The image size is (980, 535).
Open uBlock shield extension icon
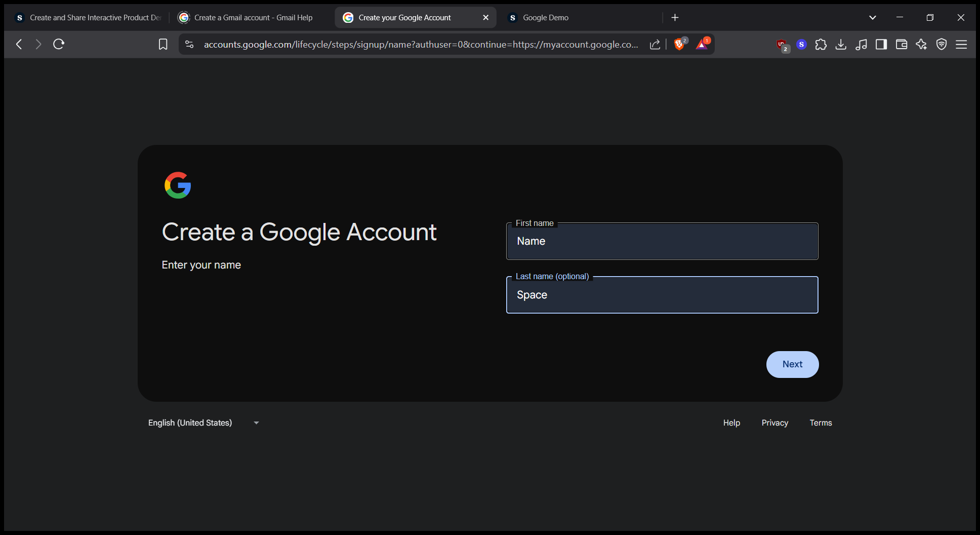(x=782, y=45)
